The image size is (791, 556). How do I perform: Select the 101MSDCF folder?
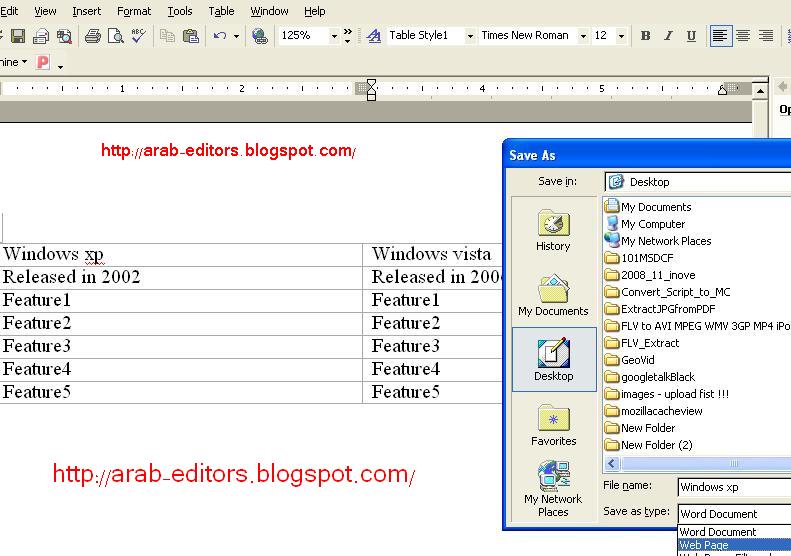point(639,258)
